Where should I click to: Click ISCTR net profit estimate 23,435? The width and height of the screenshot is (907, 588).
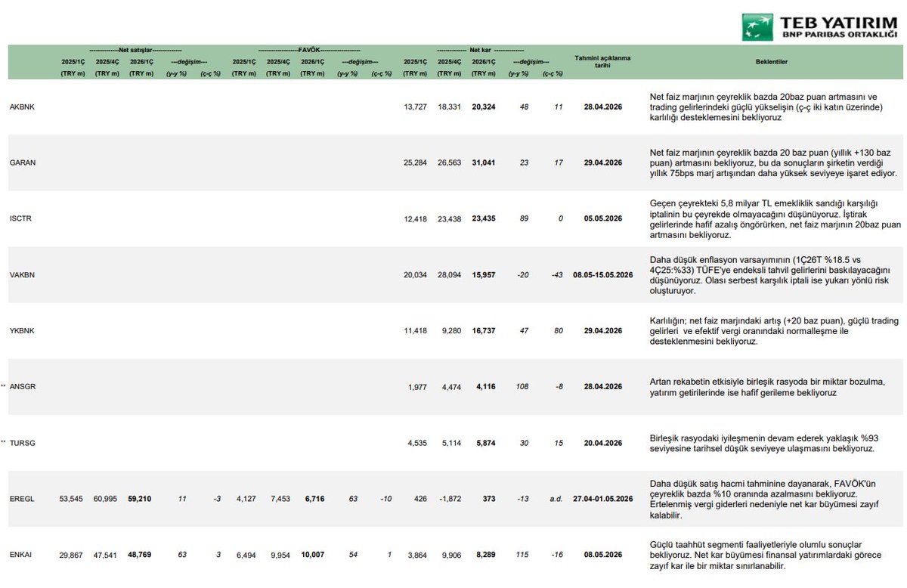(x=484, y=218)
